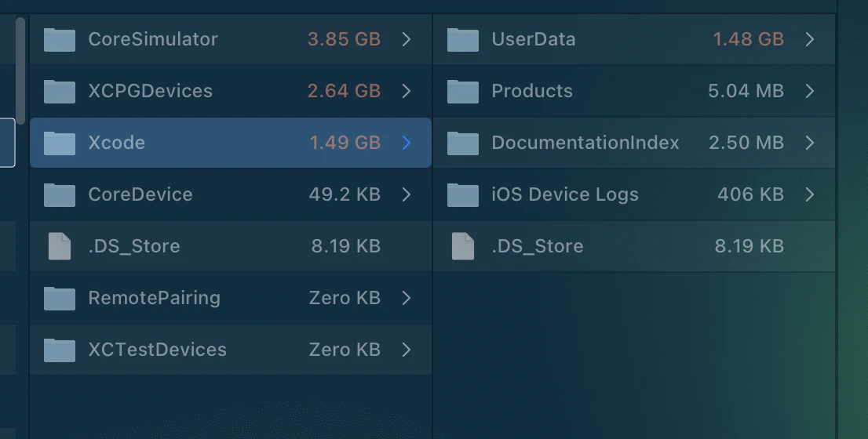Viewport: 868px width, 439px height.
Task: Click the 1.49 GB size value
Action: pyautogui.click(x=345, y=143)
